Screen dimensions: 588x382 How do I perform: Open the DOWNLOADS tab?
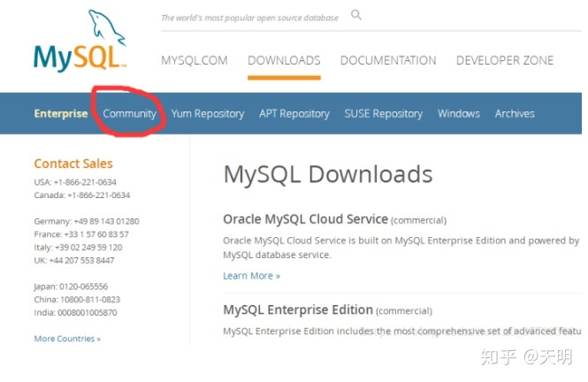284,60
